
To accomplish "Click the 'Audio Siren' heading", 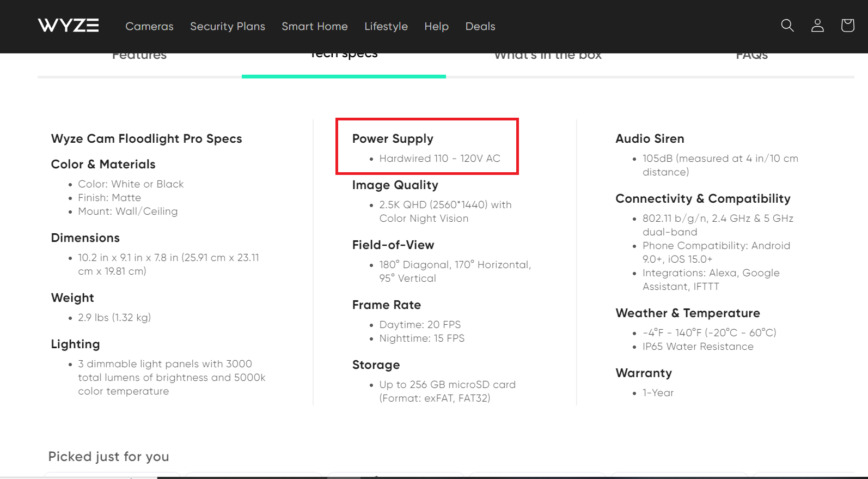I will click(x=650, y=139).
